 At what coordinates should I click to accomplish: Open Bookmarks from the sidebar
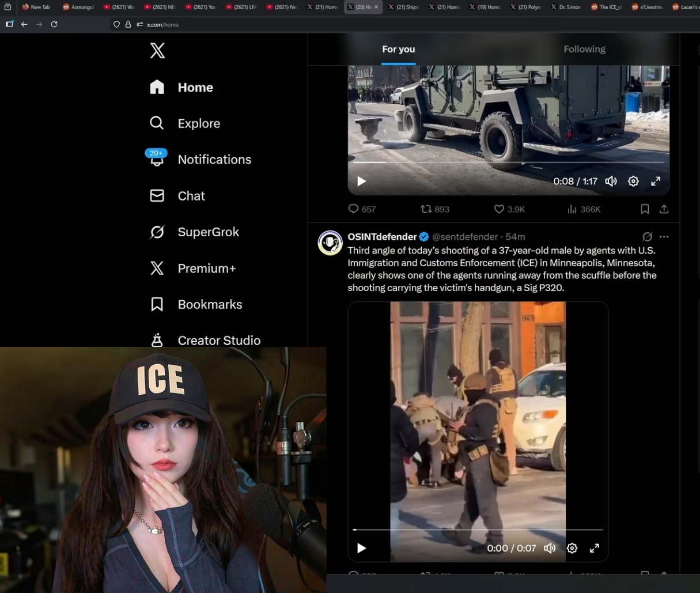(195, 304)
